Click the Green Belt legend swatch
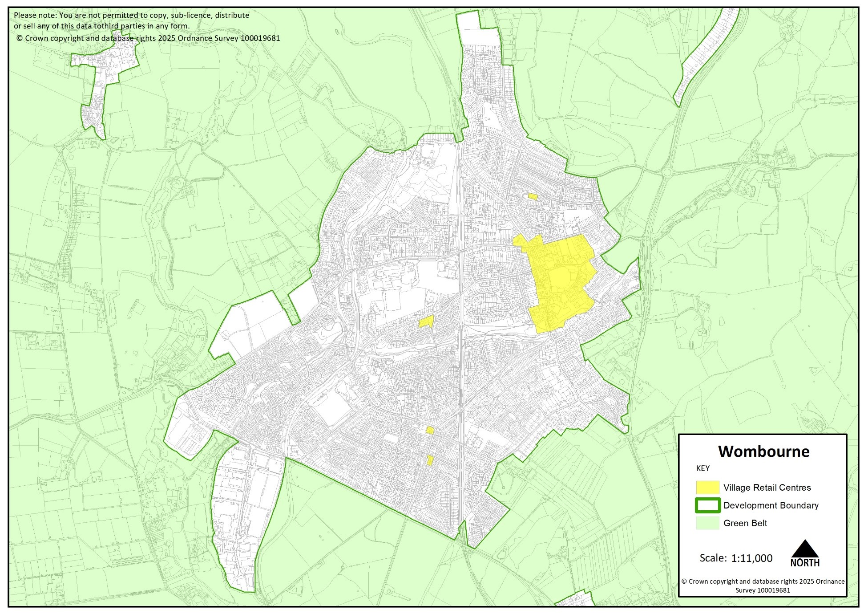This screenshot has height=614, width=868. pos(707,523)
